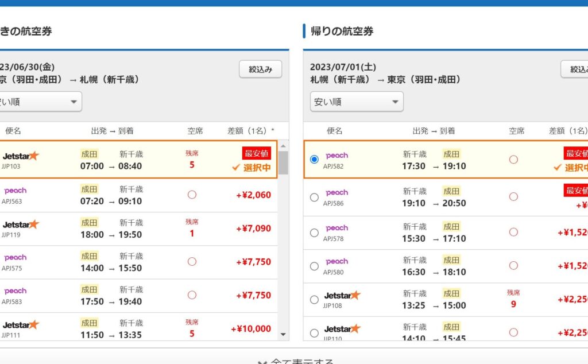Click the availability circle for flight APJ583
This screenshot has height=364, width=588.
click(192, 295)
